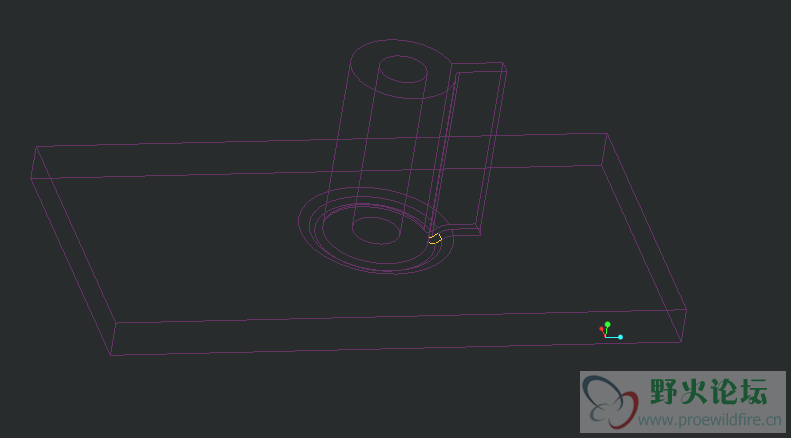Image resolution: width=791 pixels, height=438 pixels.
Task: Select the inner hole's top face on cylinder
Action: tap(403, 70)
